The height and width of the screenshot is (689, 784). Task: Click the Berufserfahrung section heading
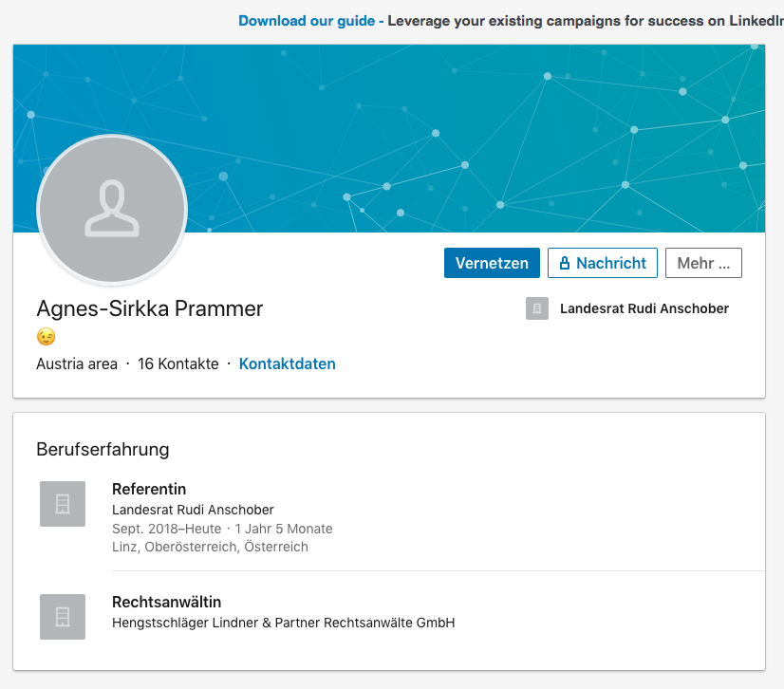coord(103,449)
